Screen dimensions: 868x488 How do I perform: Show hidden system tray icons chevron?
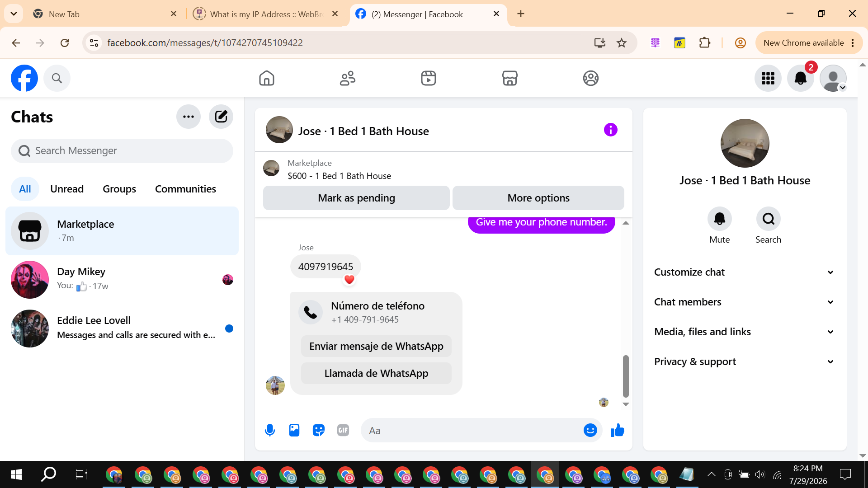tap(711, 474)
